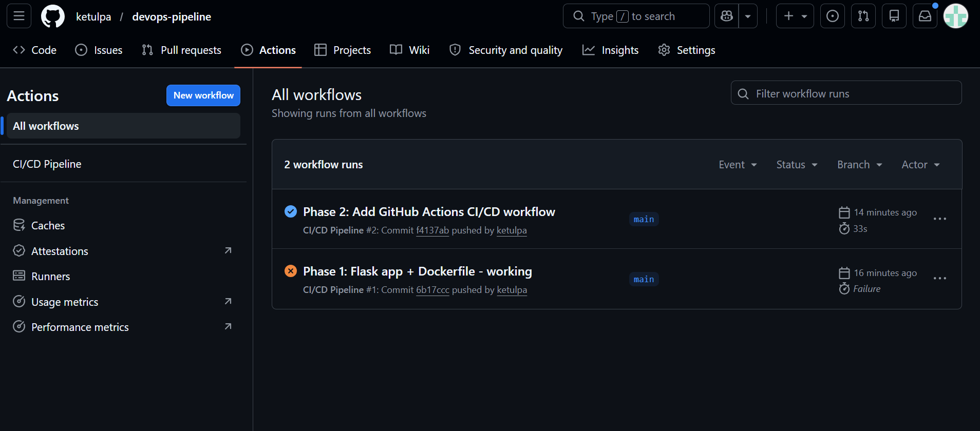Open notifications inbox icon
This screenshot has height=431, width=980.
tap(925, 16)
